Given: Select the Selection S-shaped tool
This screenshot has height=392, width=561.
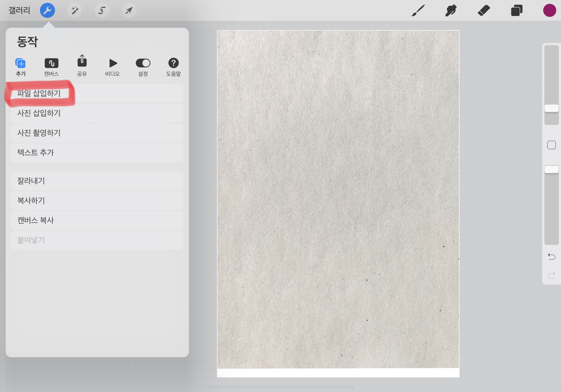Looking at the screenshot, I should click(102, 10).
